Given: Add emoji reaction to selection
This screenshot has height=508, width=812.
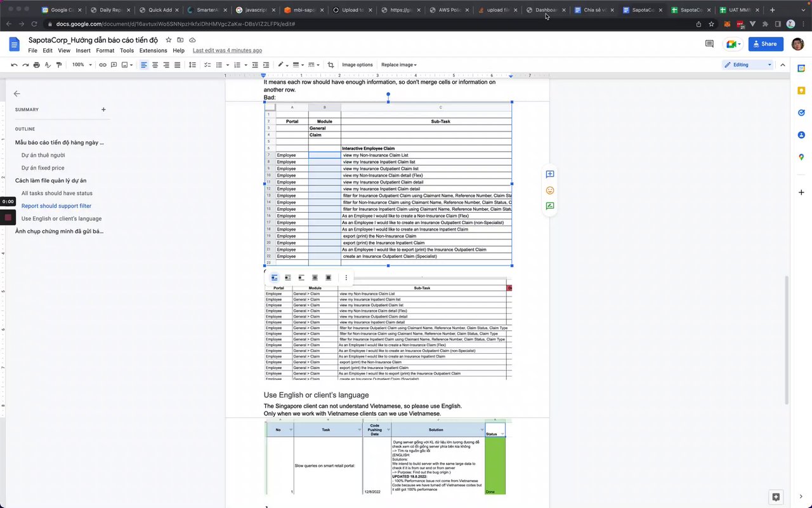Looking at the screenshot, I should click(550, 190).
